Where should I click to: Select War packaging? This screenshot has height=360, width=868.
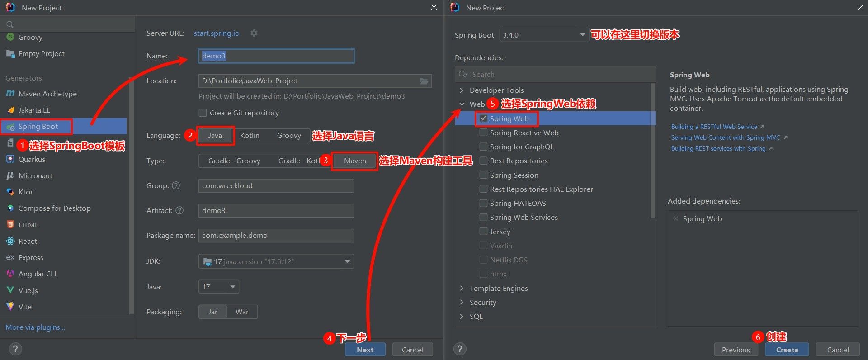click(x=242, y=312)
